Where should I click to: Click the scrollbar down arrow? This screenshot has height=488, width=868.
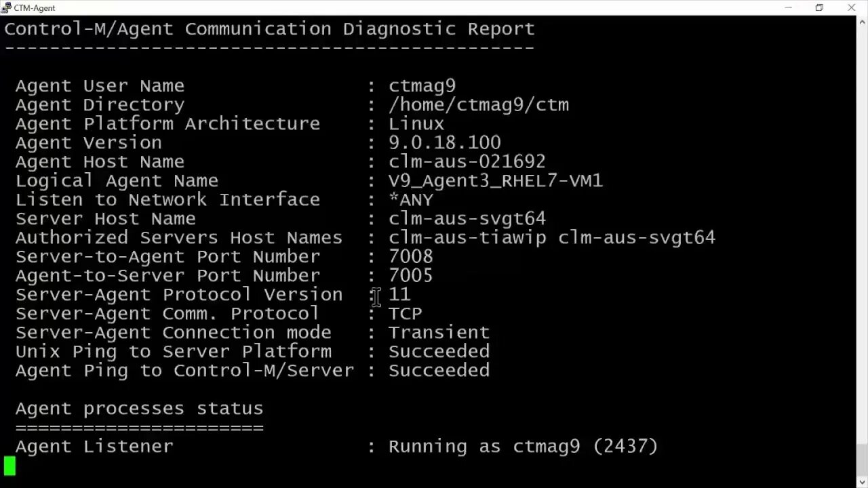862,483
